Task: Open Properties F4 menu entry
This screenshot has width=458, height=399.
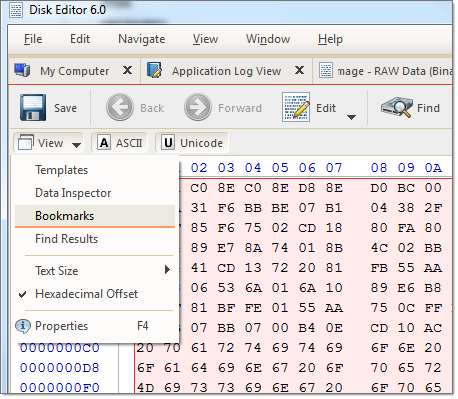Action: pos(95,326)
